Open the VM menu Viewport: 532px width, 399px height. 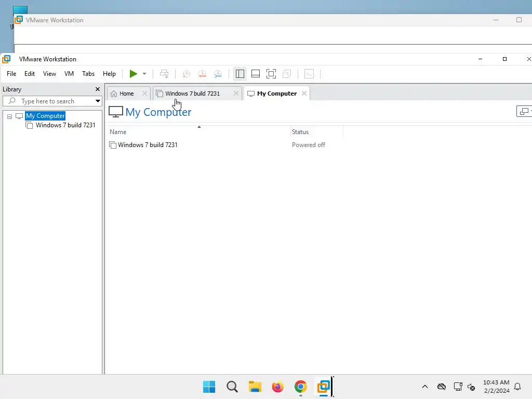coord(69,74)
